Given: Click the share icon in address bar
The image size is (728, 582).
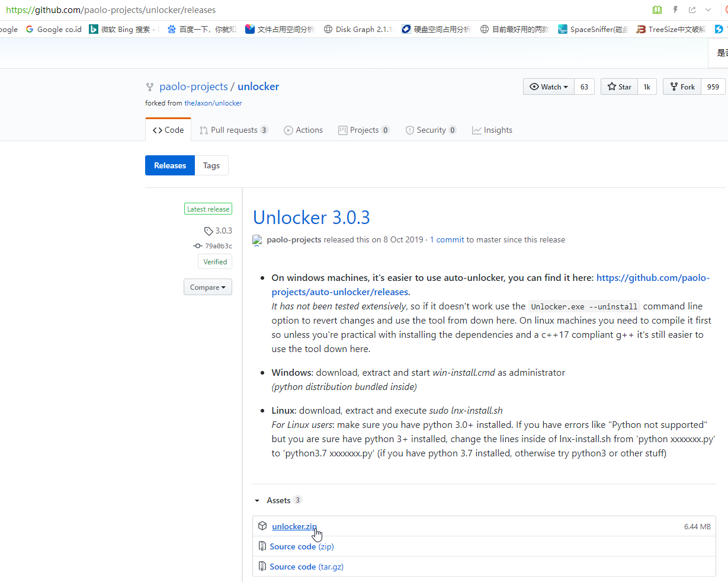Looking at the screenshot, I should (x=692, y=10).
